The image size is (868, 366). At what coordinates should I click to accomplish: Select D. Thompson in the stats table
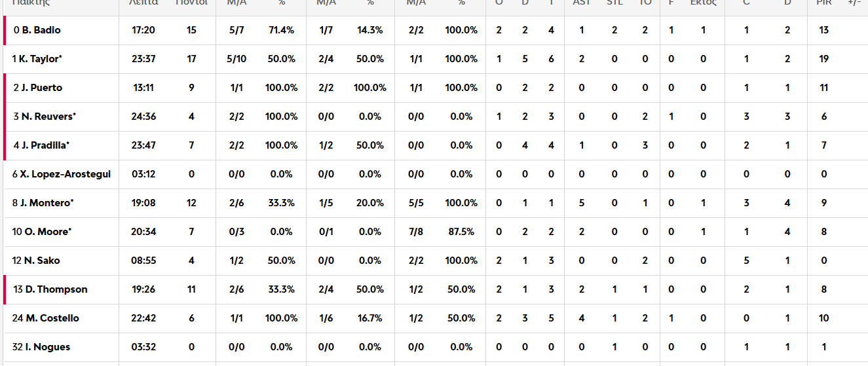pyautogui.click(x=56, y=289)
